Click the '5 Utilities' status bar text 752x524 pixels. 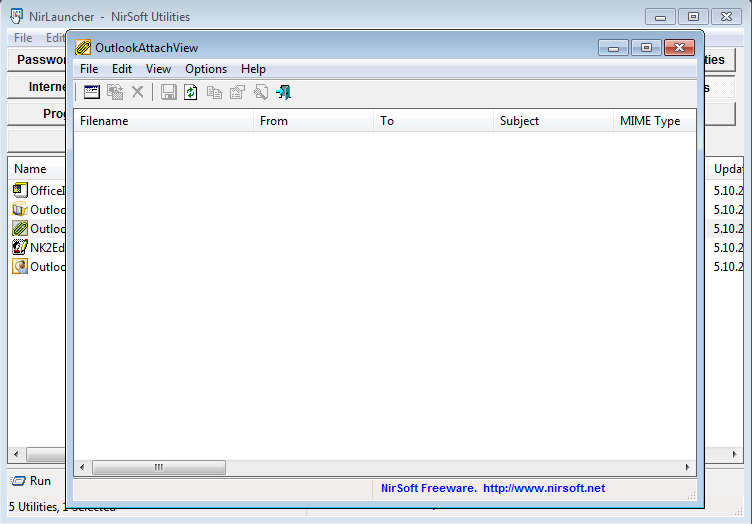click(33, 507)
